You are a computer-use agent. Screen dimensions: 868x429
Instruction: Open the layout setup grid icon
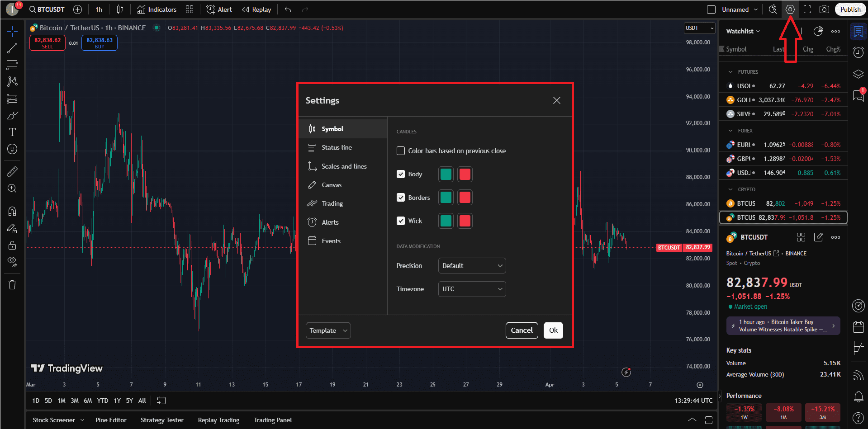point(190,9)
